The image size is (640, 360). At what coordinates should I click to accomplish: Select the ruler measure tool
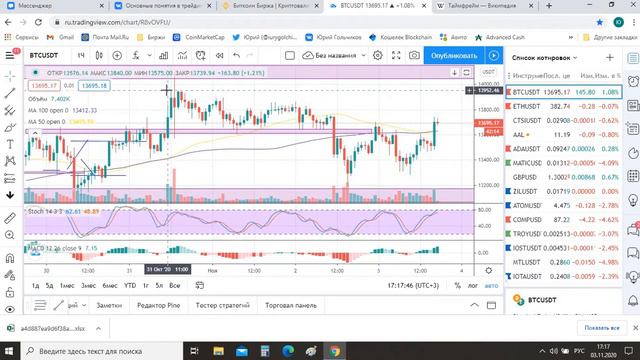click(x=10, y=218)
